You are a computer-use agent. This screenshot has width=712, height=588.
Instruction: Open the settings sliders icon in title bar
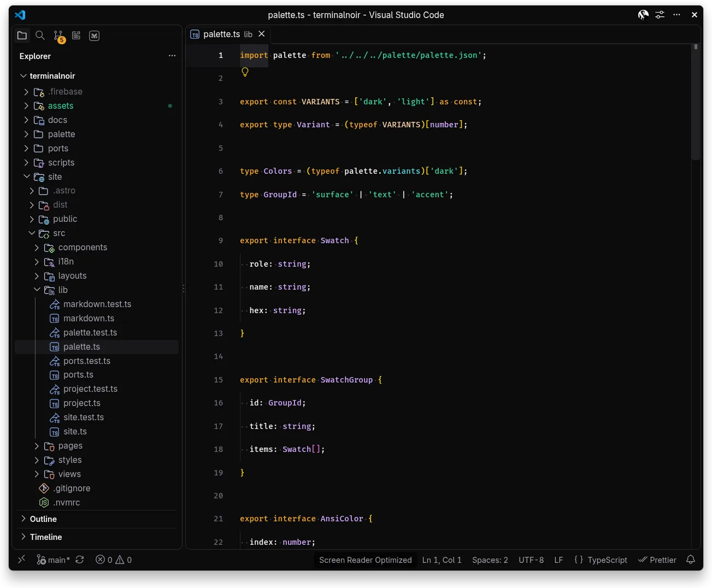point(660,15)
